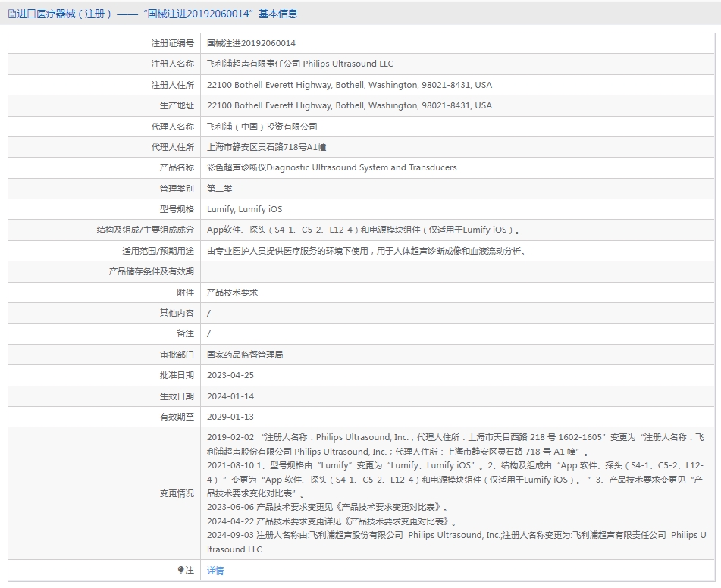The width and height of the screenshot is (721, 588).
Task: Click effective date 2024-01-14
Action: (230, 396)
